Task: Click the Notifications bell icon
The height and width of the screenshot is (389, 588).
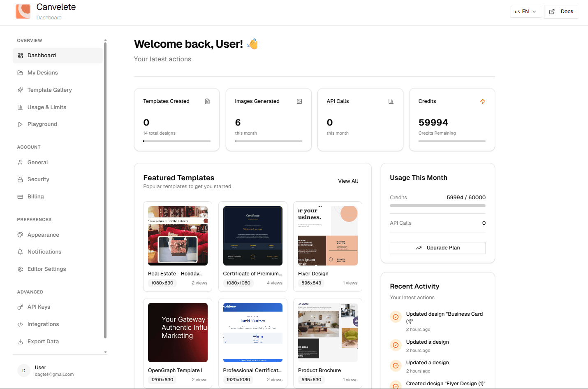Action: coord(20,252)
